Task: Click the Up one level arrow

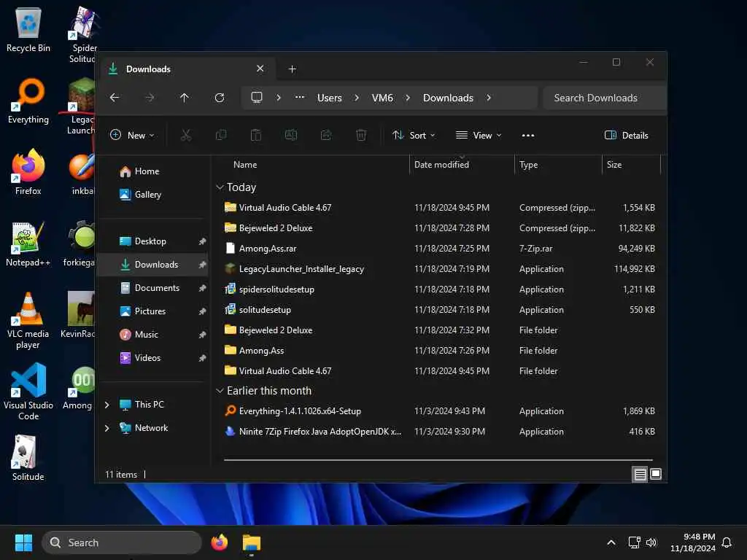Action: pyautogui.click(x=185, y=98)
